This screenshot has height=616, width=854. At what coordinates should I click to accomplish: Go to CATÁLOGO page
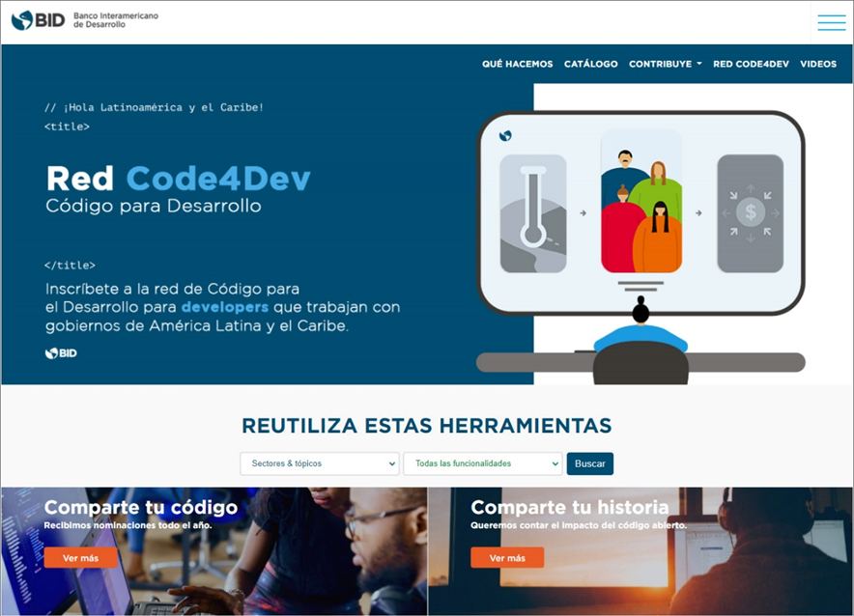tap(591, 64)
